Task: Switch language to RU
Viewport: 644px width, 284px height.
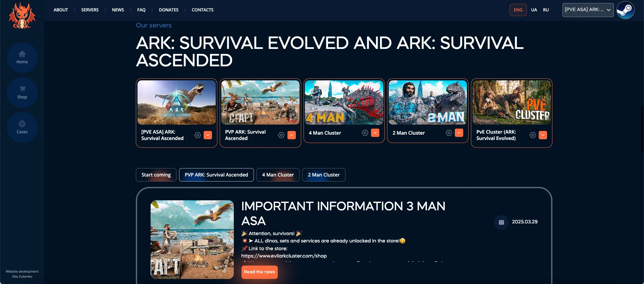Action: click(x=546, y=10)
